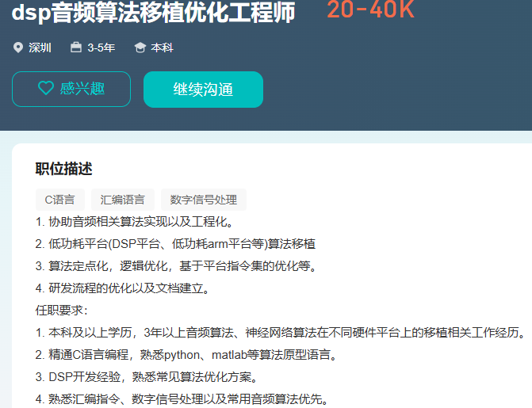Click the heart icon in 感兴趣 button

[x=46, y=89]
